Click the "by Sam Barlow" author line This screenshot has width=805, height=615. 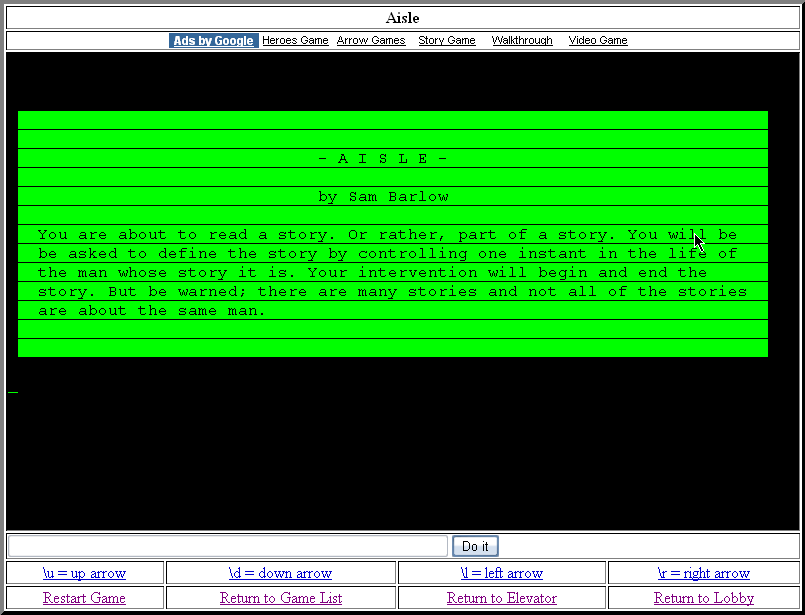383,197
